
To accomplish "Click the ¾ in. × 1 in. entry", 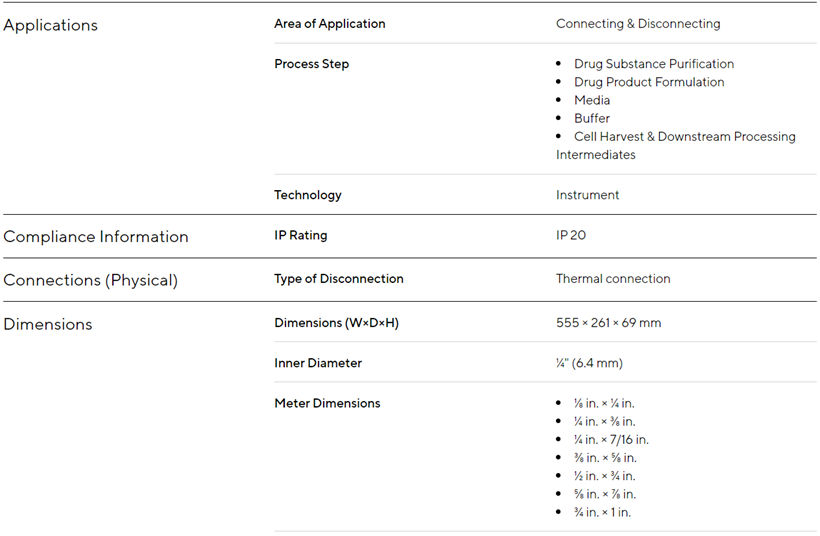I will [x=602, y=513].
